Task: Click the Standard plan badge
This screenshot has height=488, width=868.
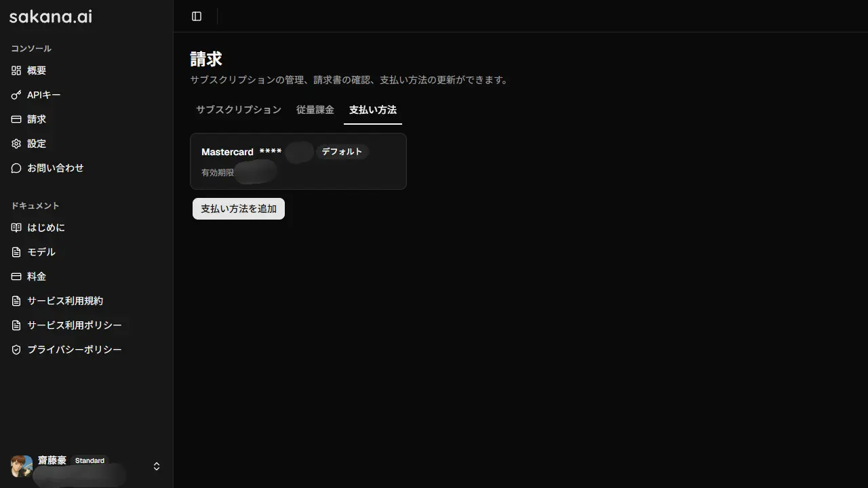Action: coord(90,461)
